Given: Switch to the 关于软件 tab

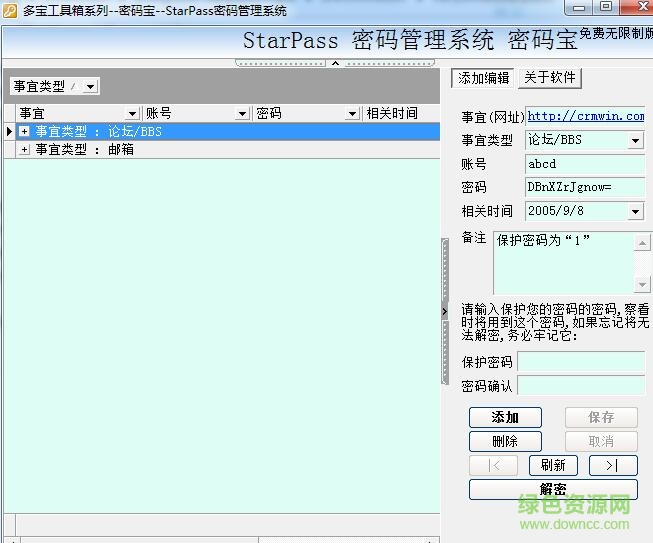Looking at the screenshot, I should click(550, 77).
